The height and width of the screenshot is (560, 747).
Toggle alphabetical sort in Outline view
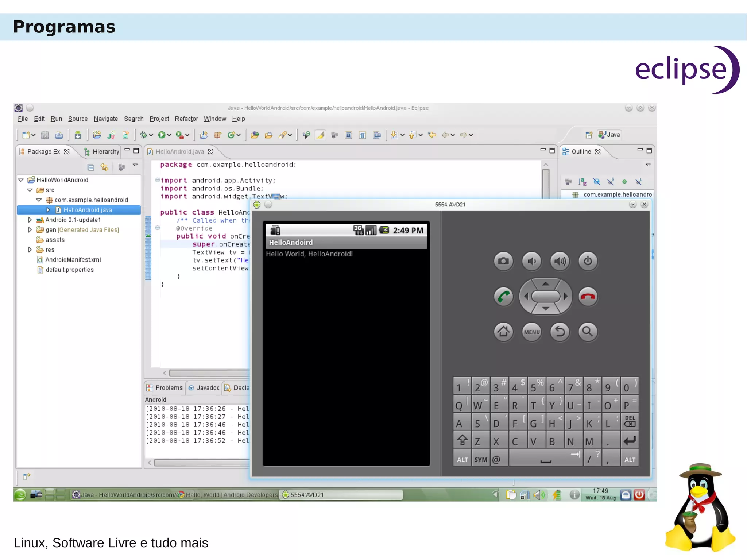pos(582,182)
